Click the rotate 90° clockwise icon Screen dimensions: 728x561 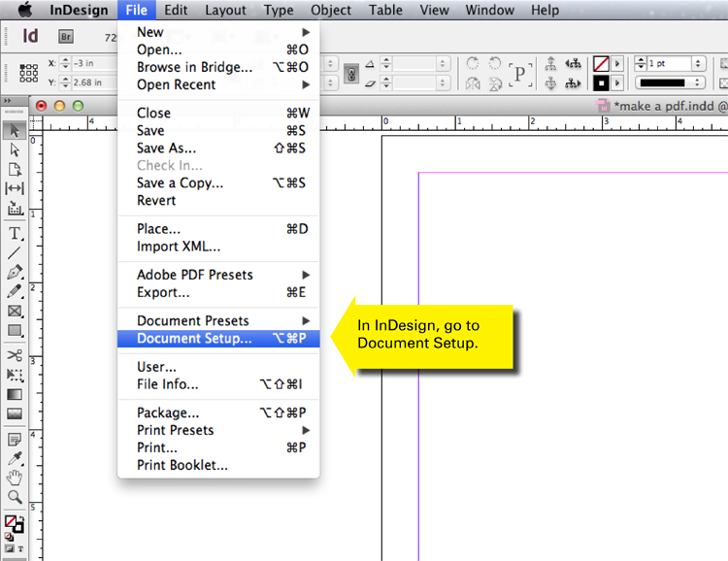(x=473, y=63)
